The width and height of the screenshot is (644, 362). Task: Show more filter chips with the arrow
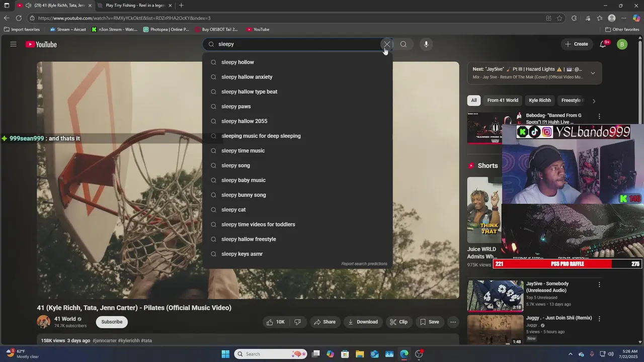tap(594, 101)
